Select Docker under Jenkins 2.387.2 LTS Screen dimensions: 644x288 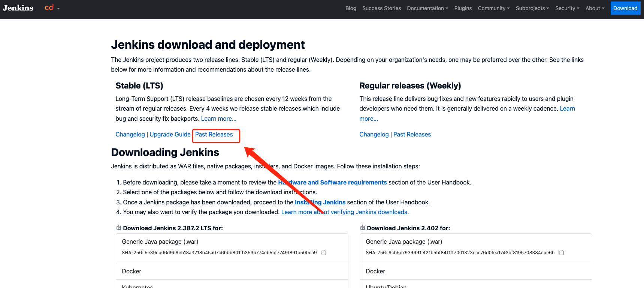(x=232, y=271)
